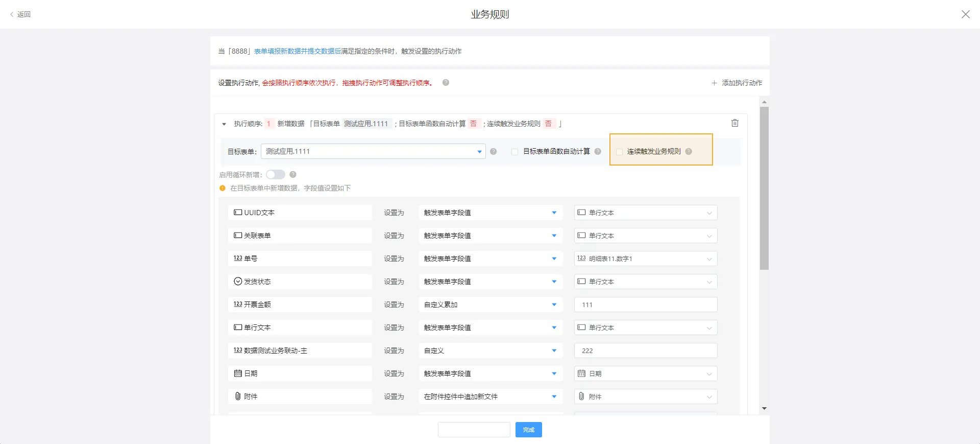Click help icon after 连续触发业务规则
This screenshot has width=980, height=444.
click(x=689, y=151)
